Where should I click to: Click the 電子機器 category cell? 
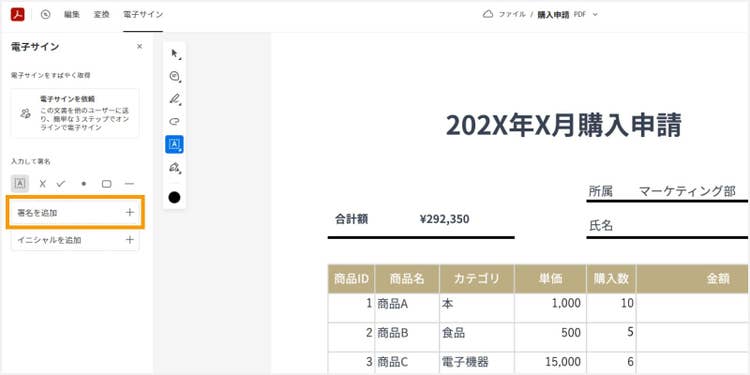477,362
